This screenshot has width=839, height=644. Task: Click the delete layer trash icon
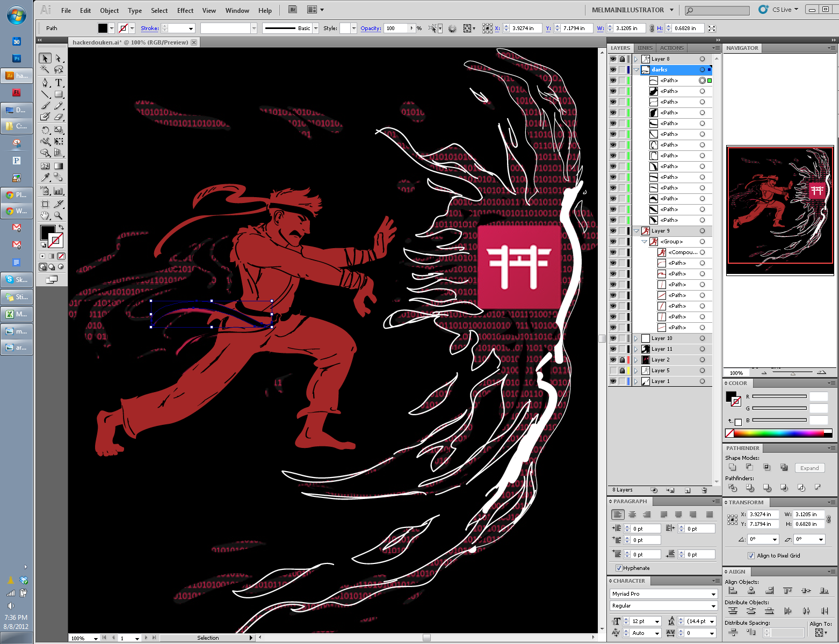pyautogui.click(x=704, y=490)
